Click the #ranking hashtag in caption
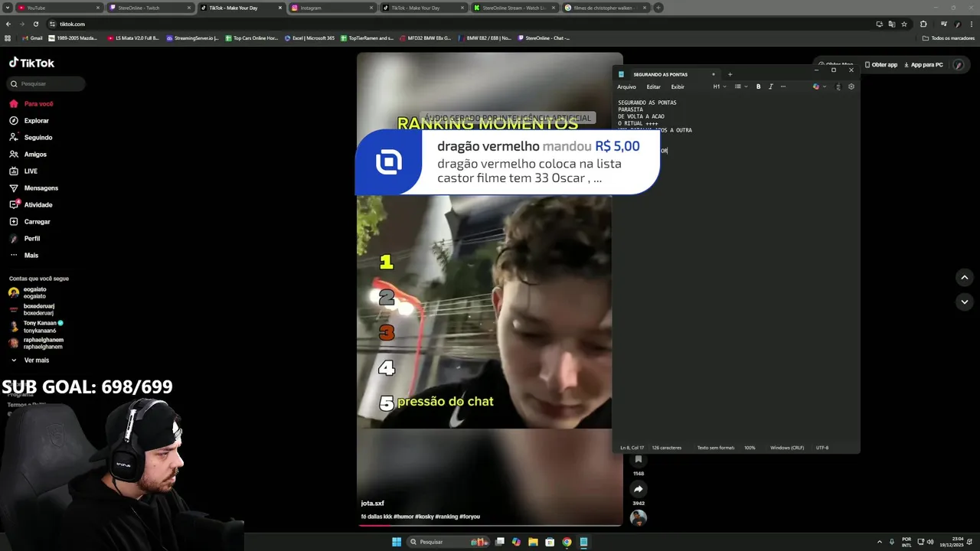The width and height of the screenshot is (980, 551). 447,517
